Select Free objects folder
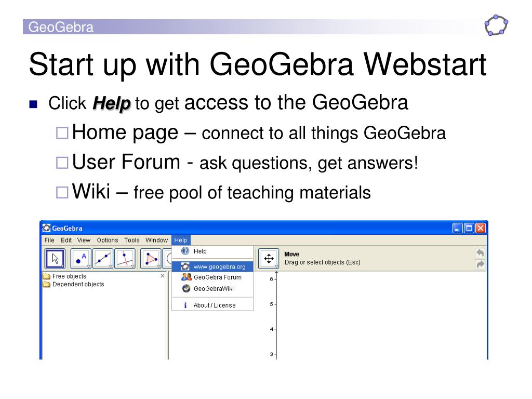This screenshot has height=399, width=532. 64,276
